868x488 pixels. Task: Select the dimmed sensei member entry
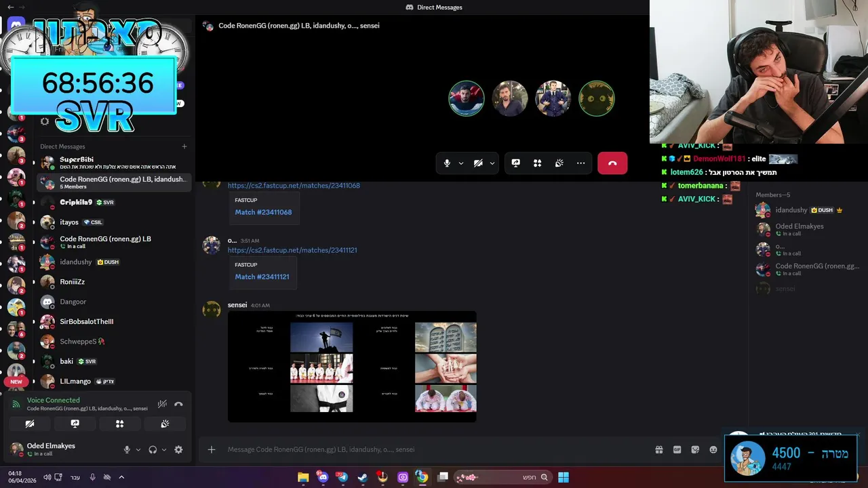(807, 289)
